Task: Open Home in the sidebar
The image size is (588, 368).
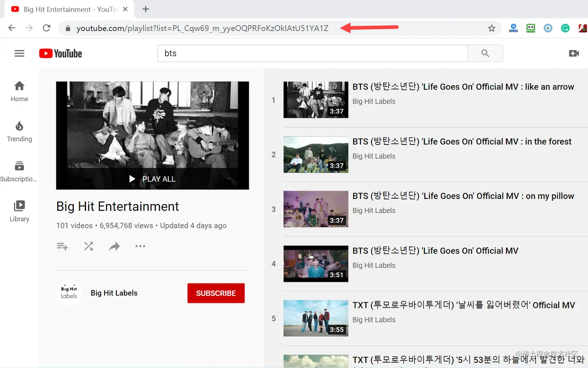Action: (19, 92)
